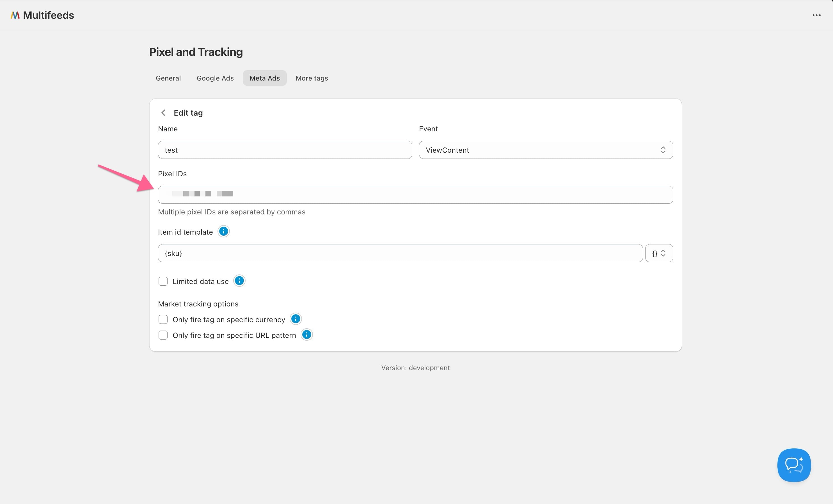Switch to the More tags tab

312,78
